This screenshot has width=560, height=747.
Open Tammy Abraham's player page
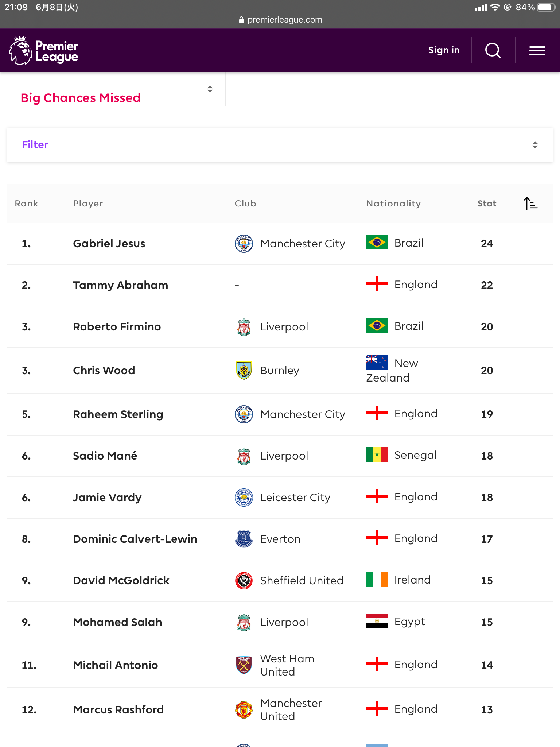(x=120, y=285)
